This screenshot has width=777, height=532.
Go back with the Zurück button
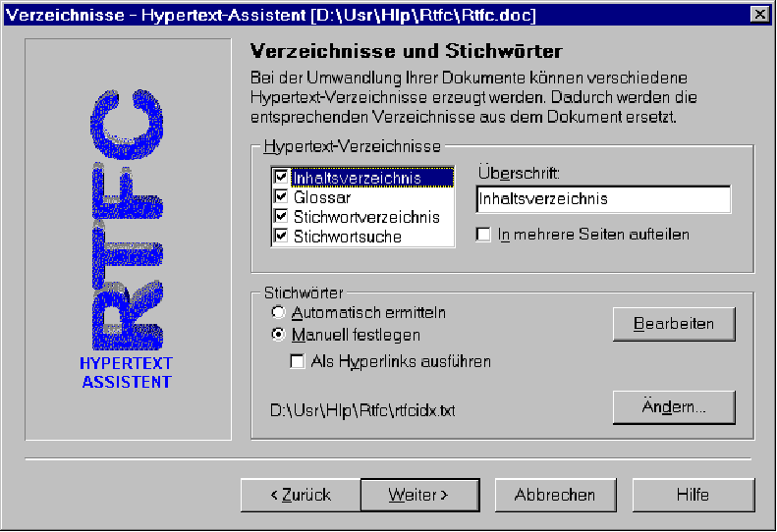[x=301, y=495]
